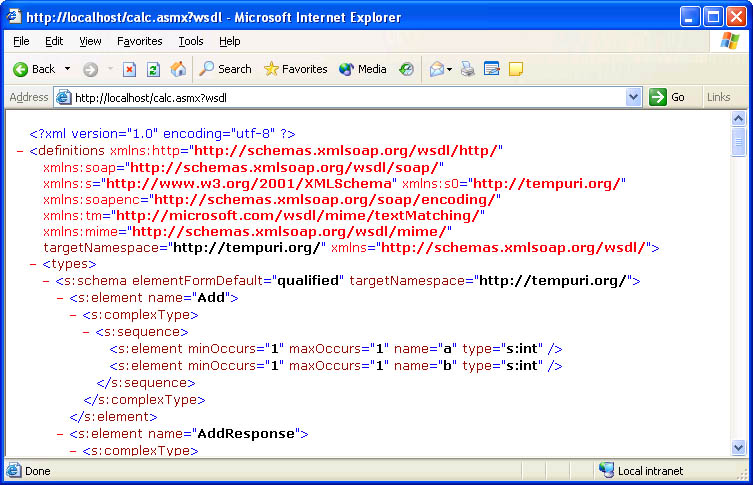Collapse the AddResponse element node
The height and width of the screenshot is (485, 753).
[x=60, y=434]
